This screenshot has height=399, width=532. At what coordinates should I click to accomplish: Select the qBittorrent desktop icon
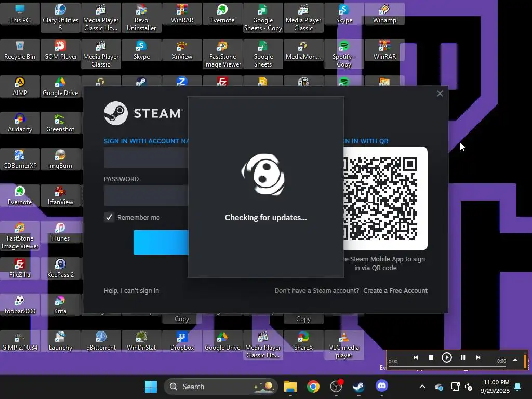101,341
